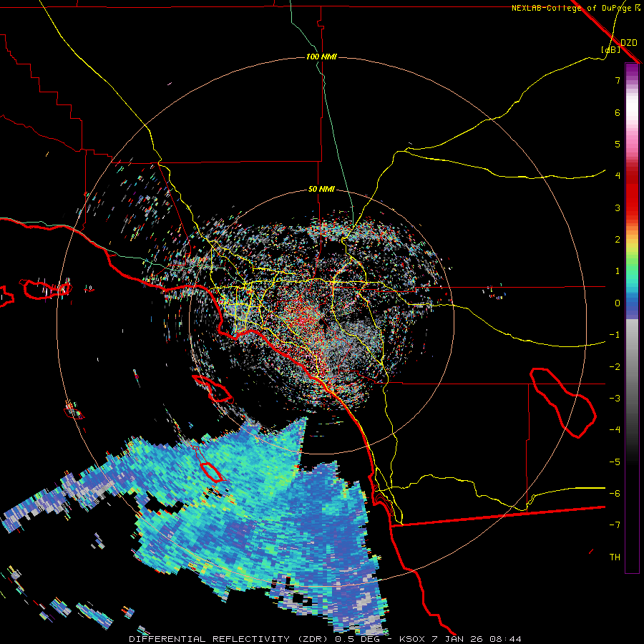Image resolution: width=644 pixels, height=644 pixels.
Task: Click the [dB] unit label
Action: 610,49
